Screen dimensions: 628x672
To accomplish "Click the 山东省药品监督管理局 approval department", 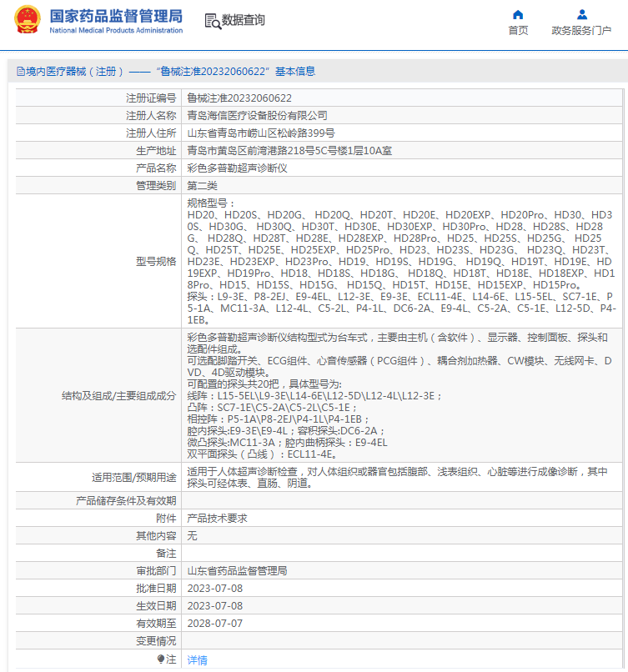I will [237, 571].
